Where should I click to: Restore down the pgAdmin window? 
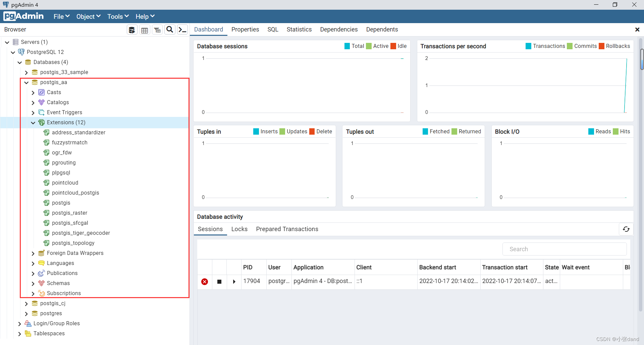point(615,5)
